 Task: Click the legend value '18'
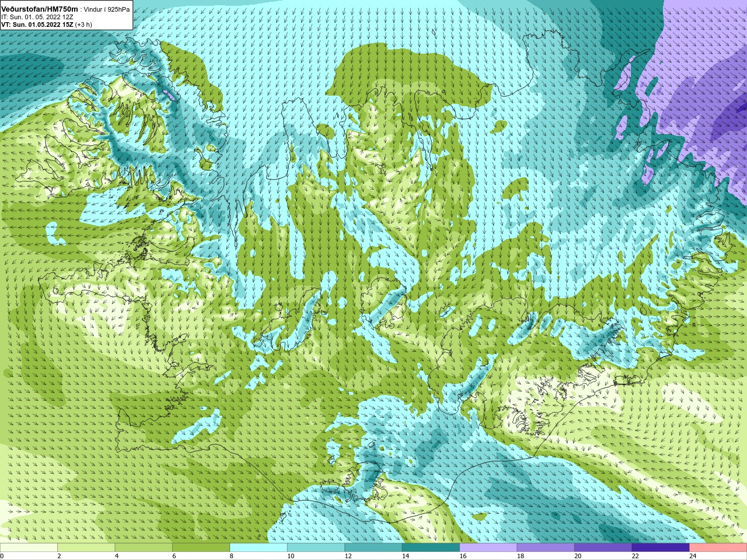tap(521, 556)
